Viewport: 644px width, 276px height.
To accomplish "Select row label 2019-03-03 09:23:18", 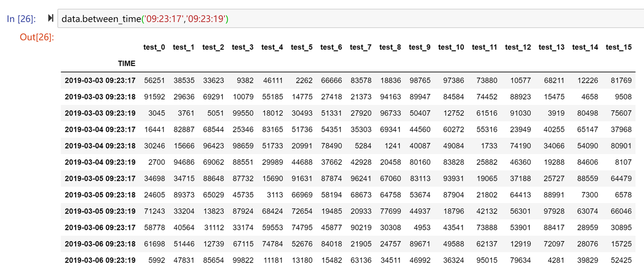I will 100,97.
